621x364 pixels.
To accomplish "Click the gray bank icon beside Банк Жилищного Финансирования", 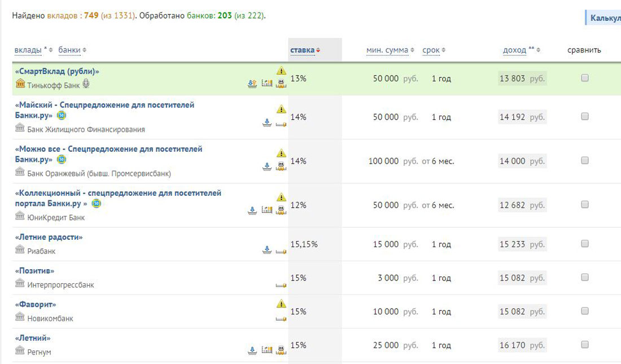I will click(20, 128).
